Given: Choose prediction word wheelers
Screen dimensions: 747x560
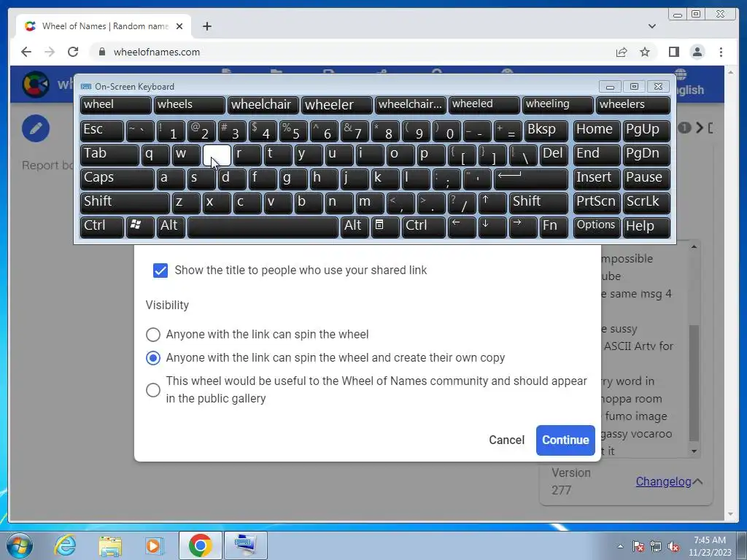Looking at the screenshot, I should (633, 105).
